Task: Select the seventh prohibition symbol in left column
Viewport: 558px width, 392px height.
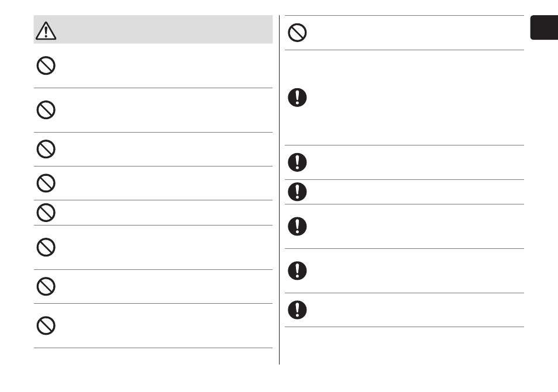Action: (46, 286)
